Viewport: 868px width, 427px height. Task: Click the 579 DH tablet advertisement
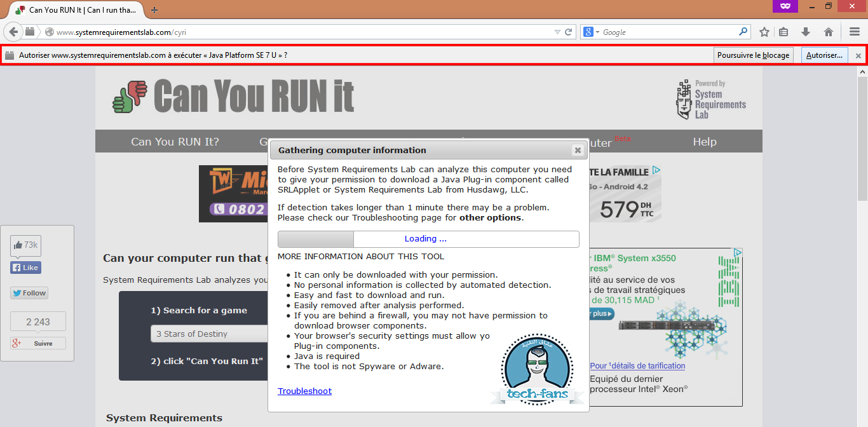coord(625,194)
